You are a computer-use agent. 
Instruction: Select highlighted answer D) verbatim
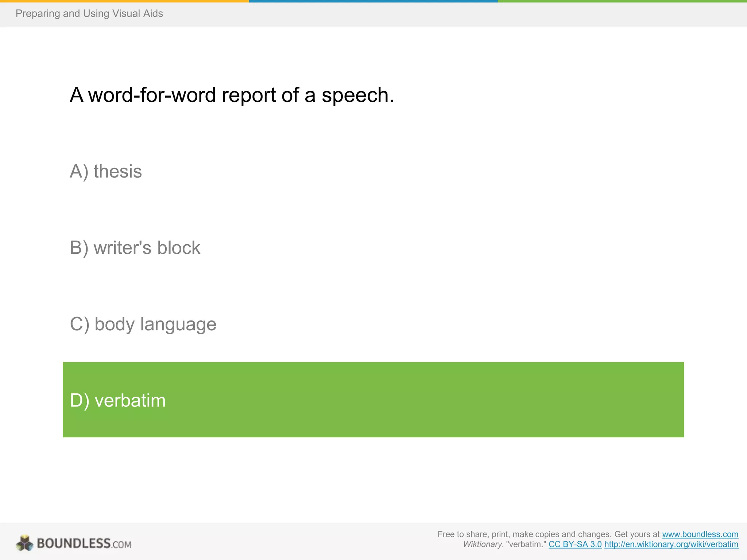point(373,400)
